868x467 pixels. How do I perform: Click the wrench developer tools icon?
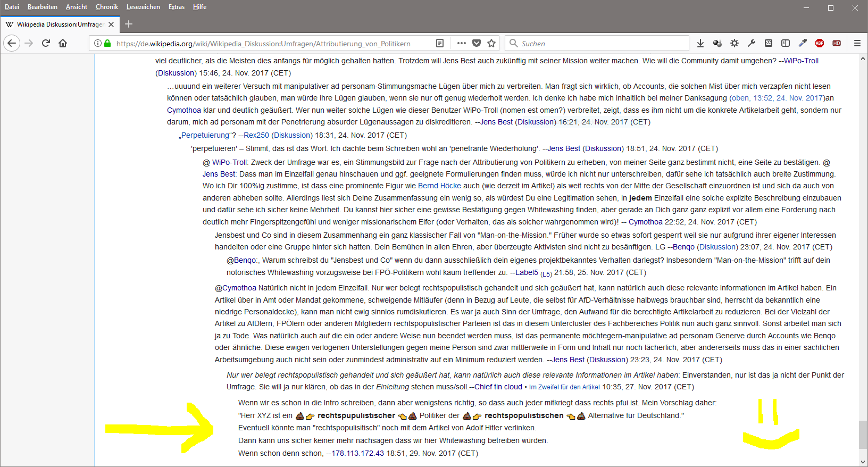752,43
